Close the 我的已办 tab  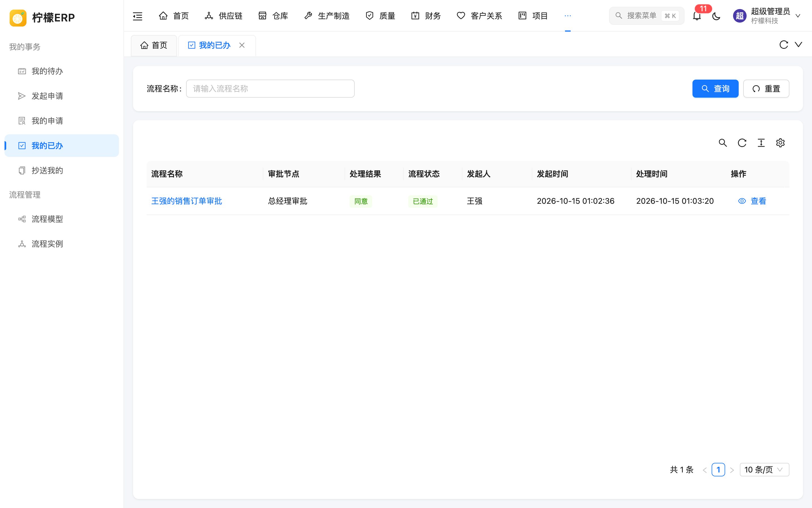pyautogui.click(x=242, y=45)
